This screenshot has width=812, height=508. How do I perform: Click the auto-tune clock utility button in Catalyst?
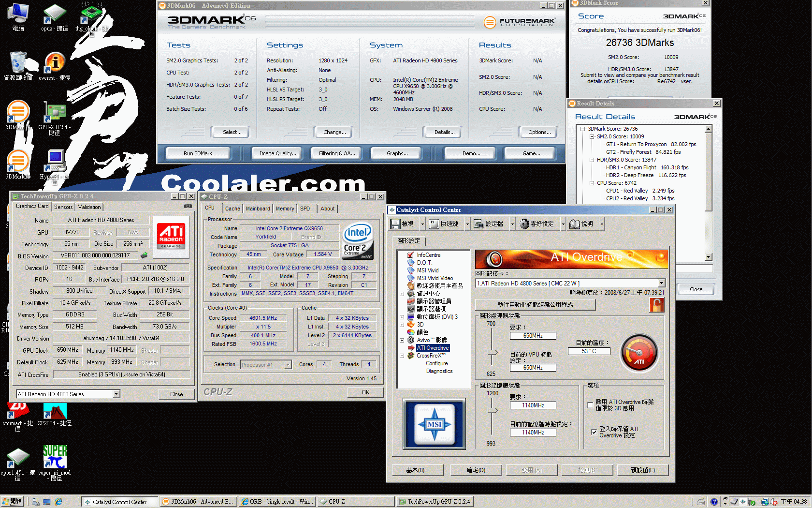coord(535,305)
